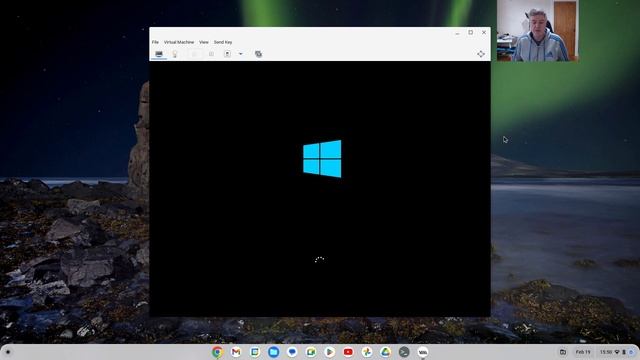Click the webcam video overlay

(x=538, y=31)
